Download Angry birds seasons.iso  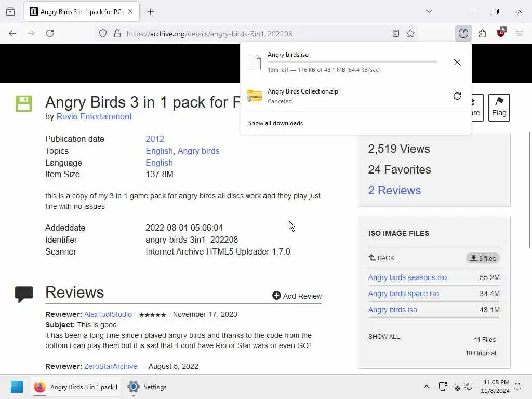tap(407, 277)
